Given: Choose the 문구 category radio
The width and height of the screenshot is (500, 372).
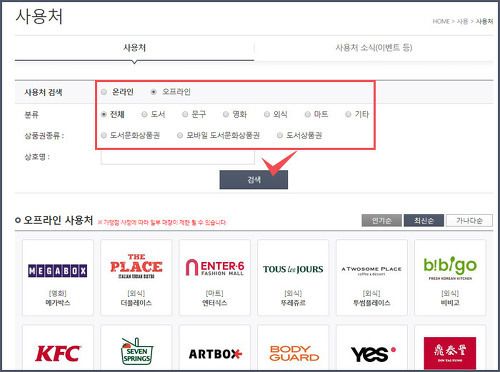Looking at the screenshot, I should (x=185, y=114).
